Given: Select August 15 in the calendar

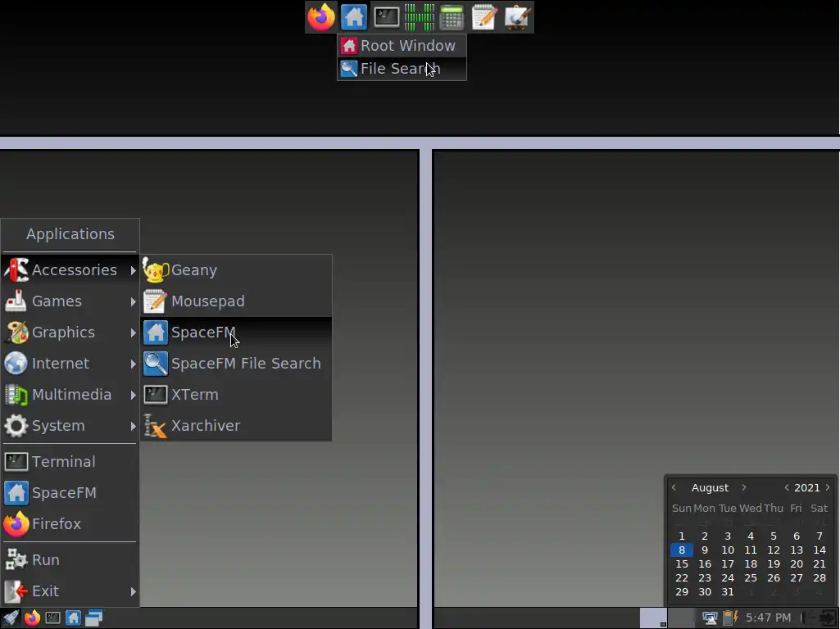Looking at the screenshot, I should click(x=682, y=564).
